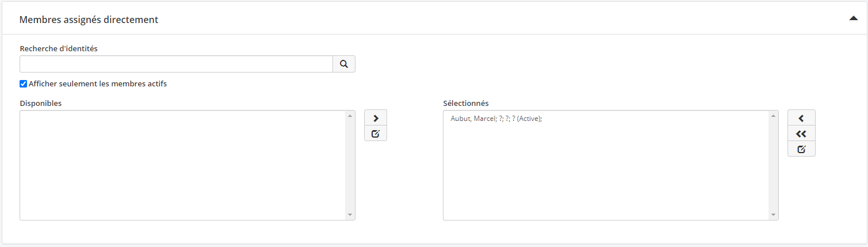This screenshot has height=247, width=868.
Task: Click the Membres assignés directement header title
Action: point(89,20)
